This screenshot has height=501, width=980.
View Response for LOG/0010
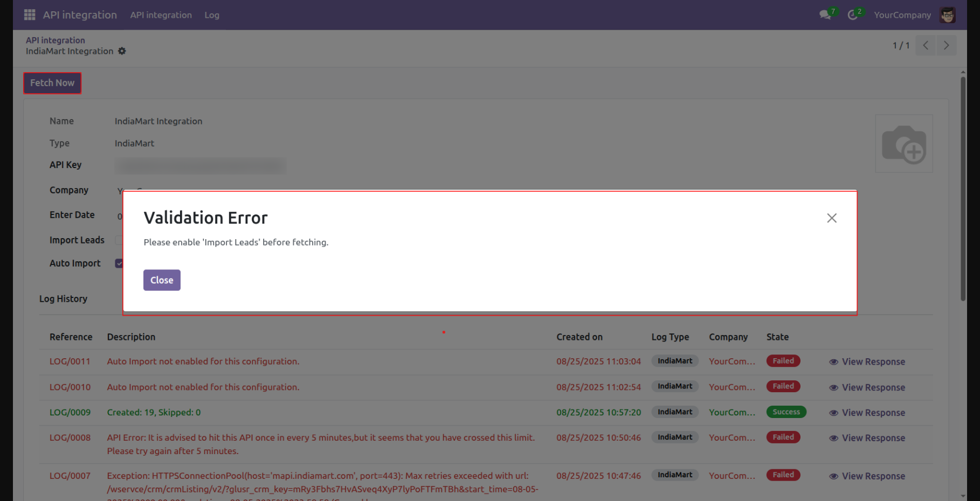(x=873, y=388)
